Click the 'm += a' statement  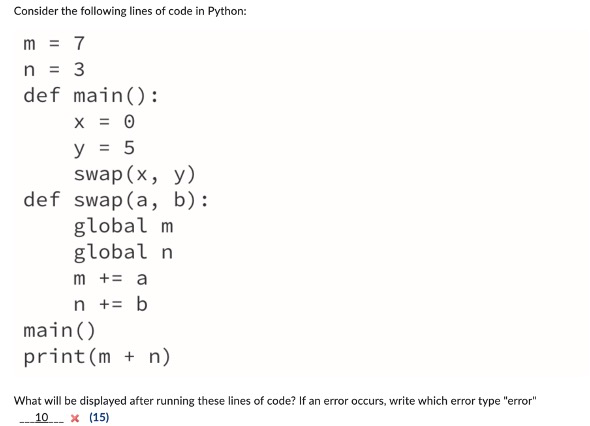(x=110, y=279)
